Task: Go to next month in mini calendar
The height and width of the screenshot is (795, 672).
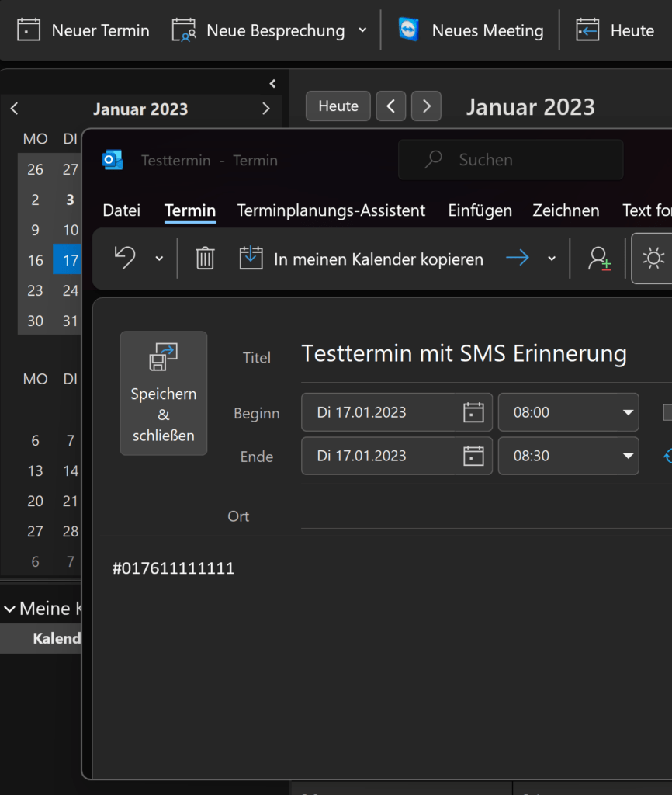Action: [266, 109]
